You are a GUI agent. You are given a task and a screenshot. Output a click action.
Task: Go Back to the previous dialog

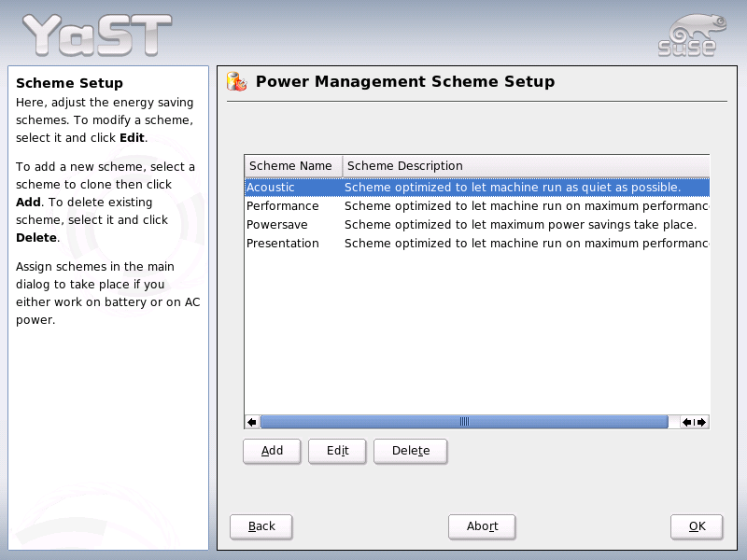coord(261,526)
